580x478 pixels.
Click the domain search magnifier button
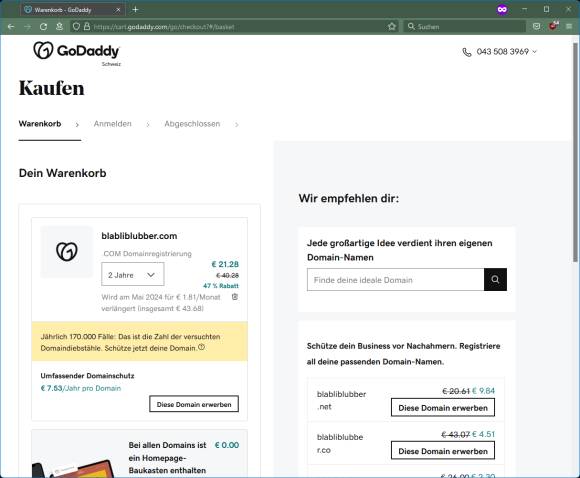495,280
